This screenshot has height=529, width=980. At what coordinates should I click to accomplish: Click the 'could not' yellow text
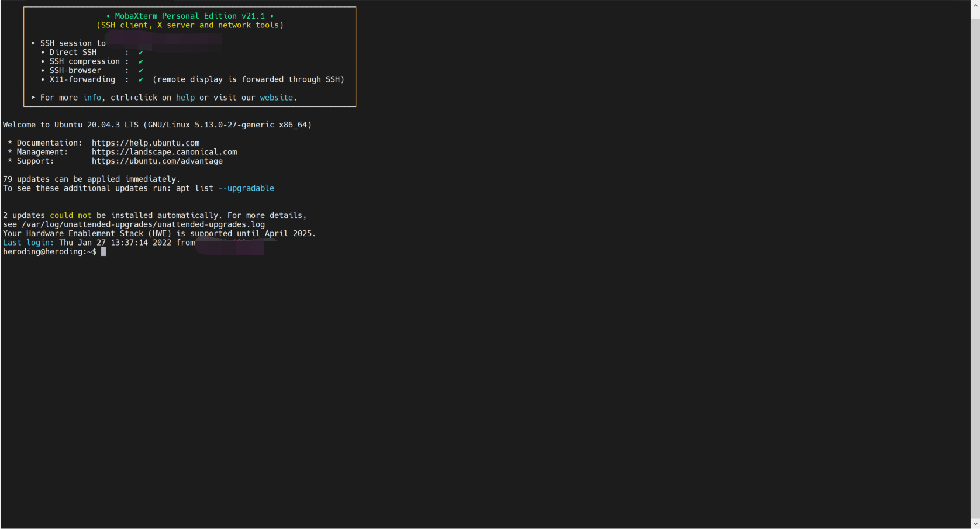coord(71,215)
